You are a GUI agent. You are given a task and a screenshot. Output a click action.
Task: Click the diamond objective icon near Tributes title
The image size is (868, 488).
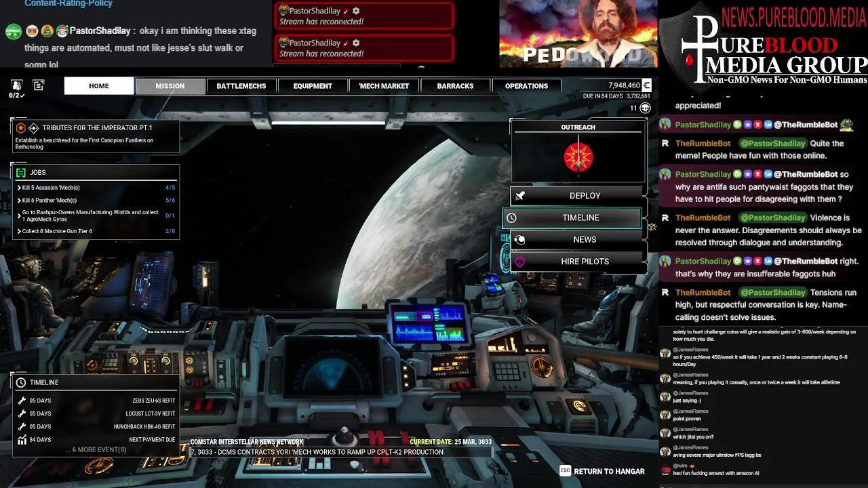point(34,127)
